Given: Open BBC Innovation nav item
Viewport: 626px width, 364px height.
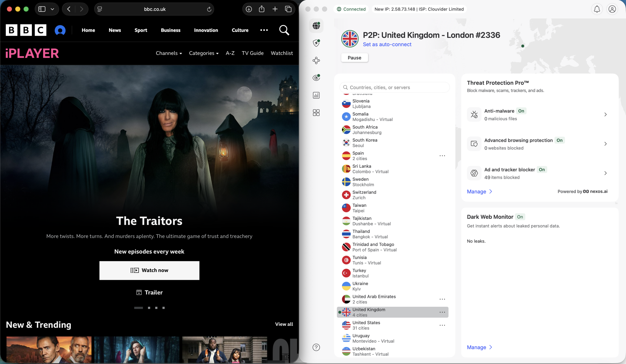Looking at the screenshot, I should (x=206, y=30).
